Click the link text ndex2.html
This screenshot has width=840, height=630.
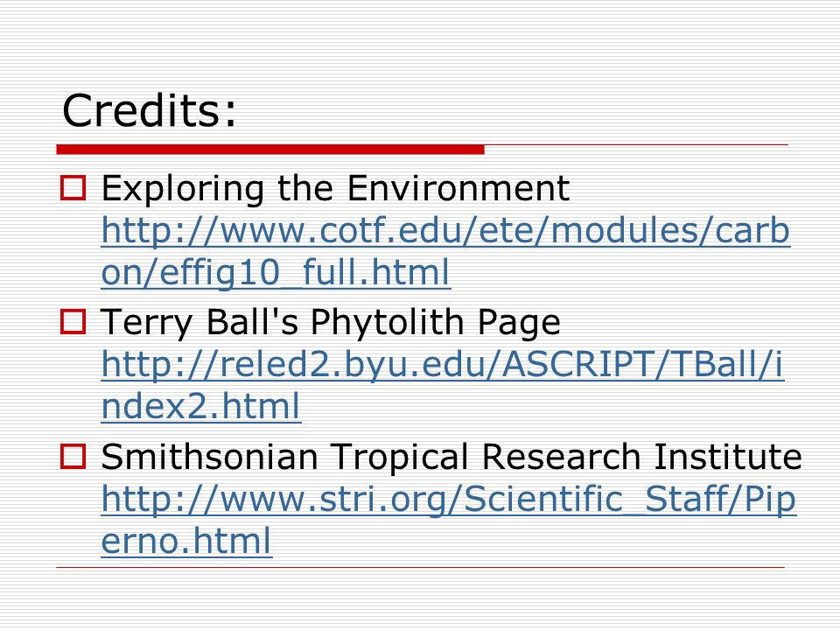tap(201, 407)
